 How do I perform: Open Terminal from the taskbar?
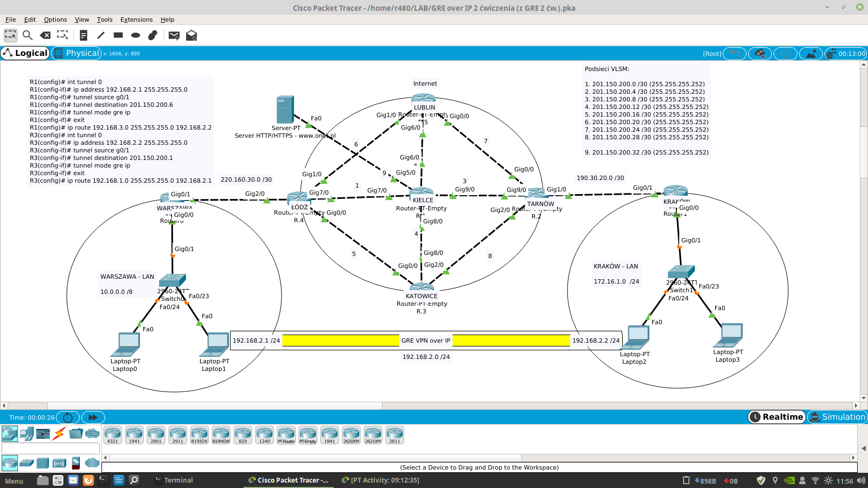[x=174, y=480]
